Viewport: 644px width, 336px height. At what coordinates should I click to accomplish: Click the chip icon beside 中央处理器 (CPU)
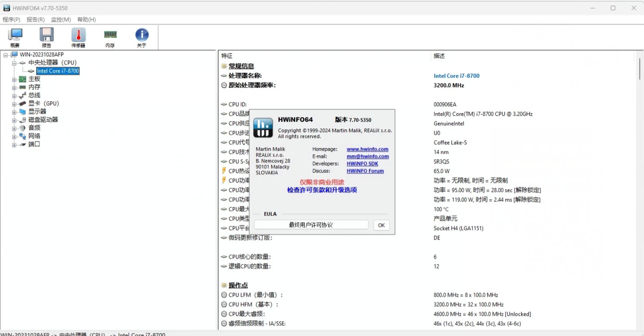pyautogui.click(x=23, y=63)
